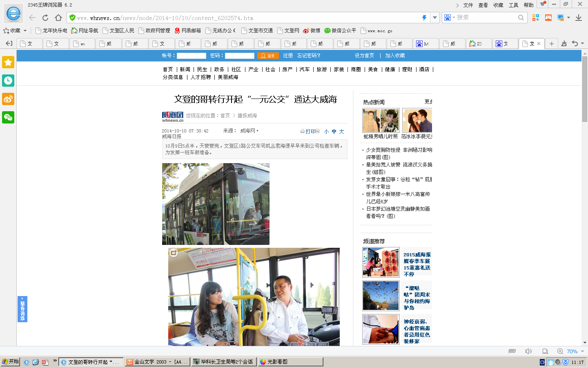Open the 70% zoom level dropdown

tap(582, 351)
